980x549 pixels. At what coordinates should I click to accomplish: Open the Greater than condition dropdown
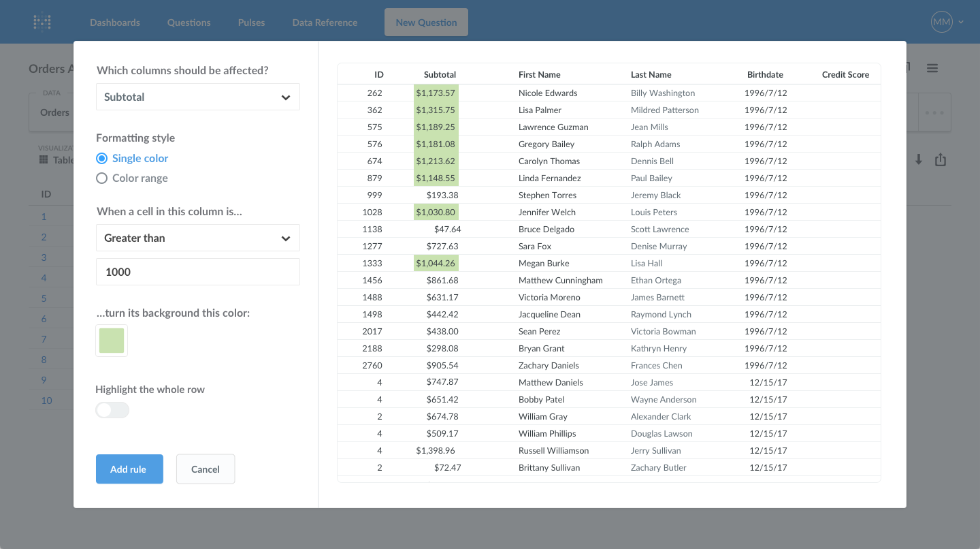pos(197,238)
